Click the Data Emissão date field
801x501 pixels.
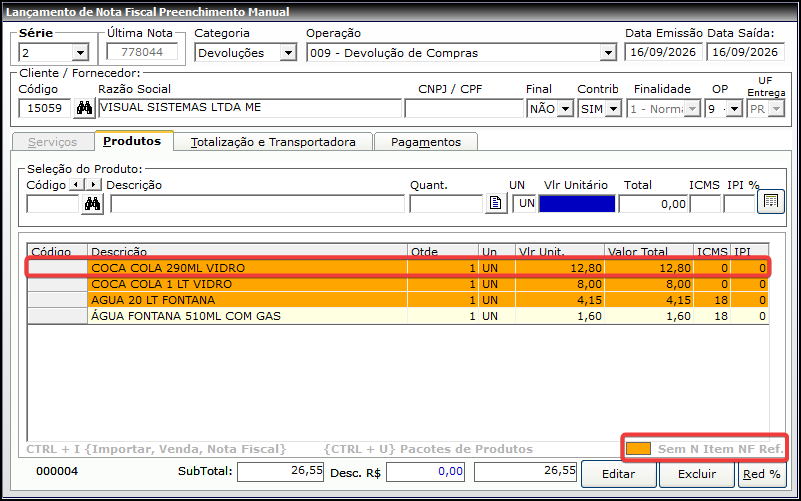(663, 52)
